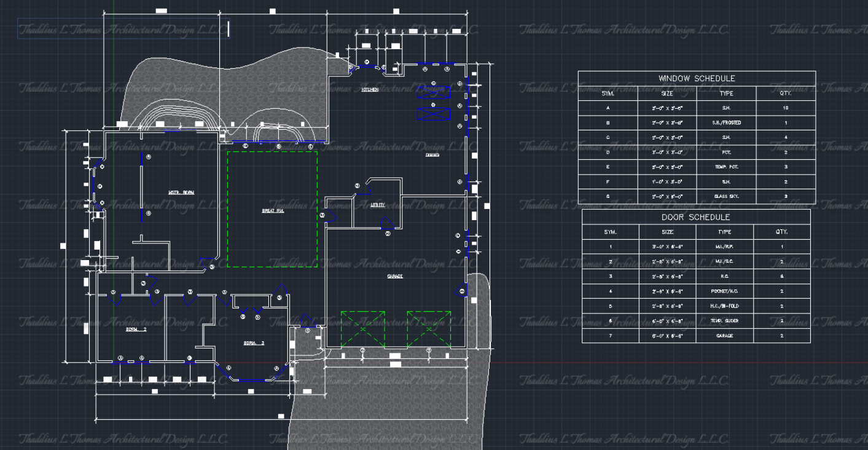The image size is (868, 450).
Task: Select symbol 7 cell in Door Schedule
Action: click(610, 336)
